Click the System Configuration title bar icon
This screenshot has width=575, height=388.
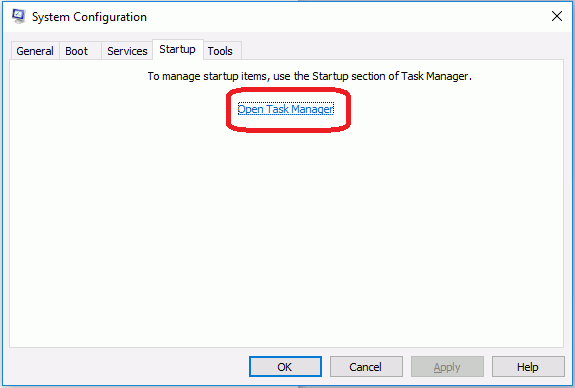click(x=18, y=17)
